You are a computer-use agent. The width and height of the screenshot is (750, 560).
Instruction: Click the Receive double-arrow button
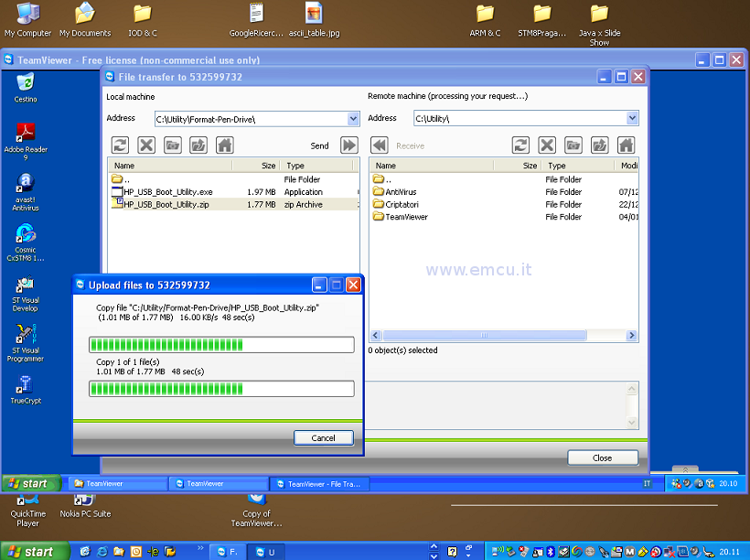380,145
